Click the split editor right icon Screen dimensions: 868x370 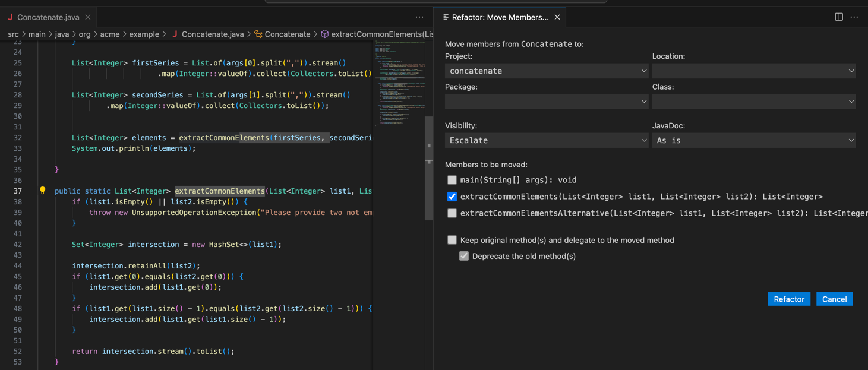(838, 17)
